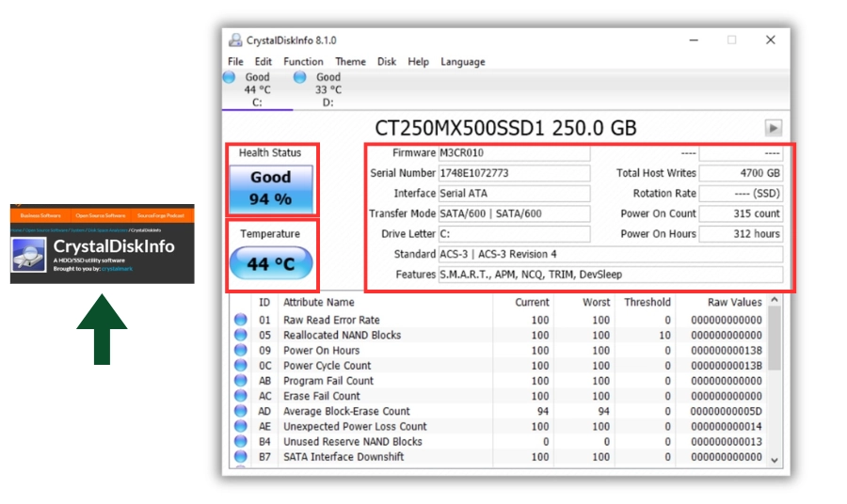Select the Reallocated NAND Blocks row

click(x=498, y=335)
